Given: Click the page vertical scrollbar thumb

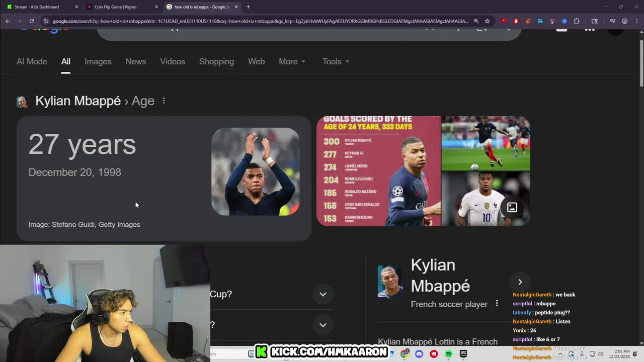Looking at the screenshot, I should coord(641,63).
